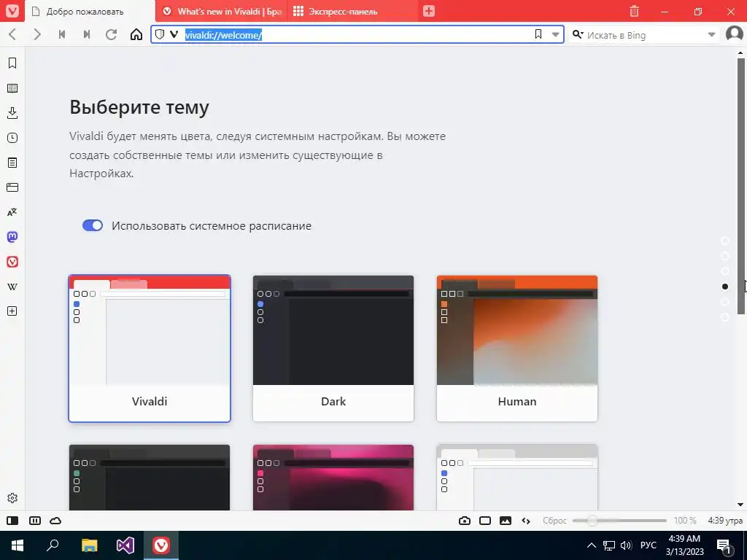Switch to What's new in Vivaldi tab
747x560 pixels.
pos(222,12)
